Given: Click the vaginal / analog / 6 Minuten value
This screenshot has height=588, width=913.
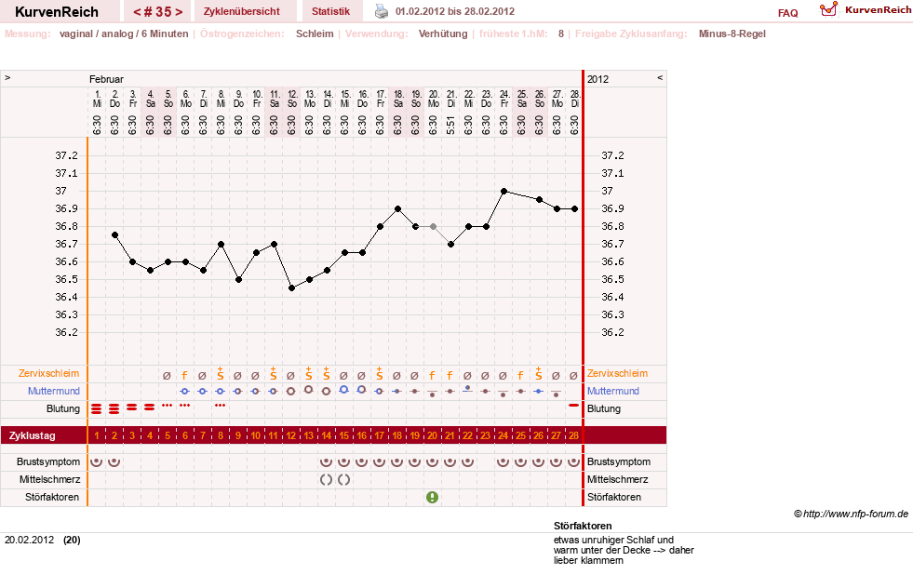Looking at the screenshot, I should tap(124, 33).
